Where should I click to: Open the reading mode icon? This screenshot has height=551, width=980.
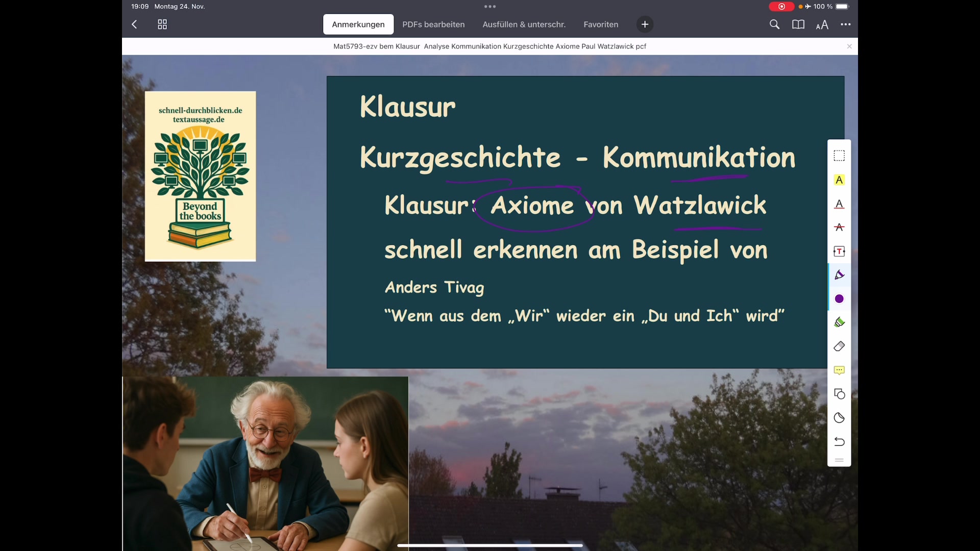coord(798,24)
